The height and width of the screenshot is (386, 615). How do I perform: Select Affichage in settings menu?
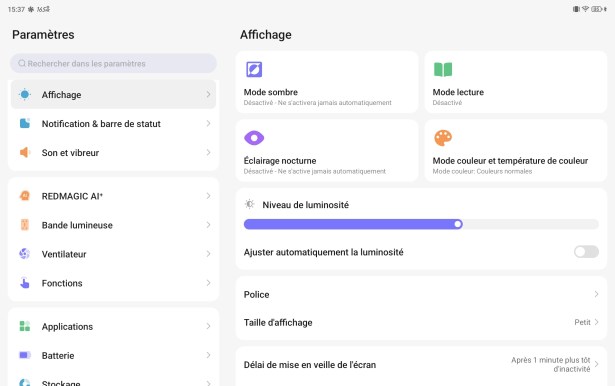(x=113, y=95)
